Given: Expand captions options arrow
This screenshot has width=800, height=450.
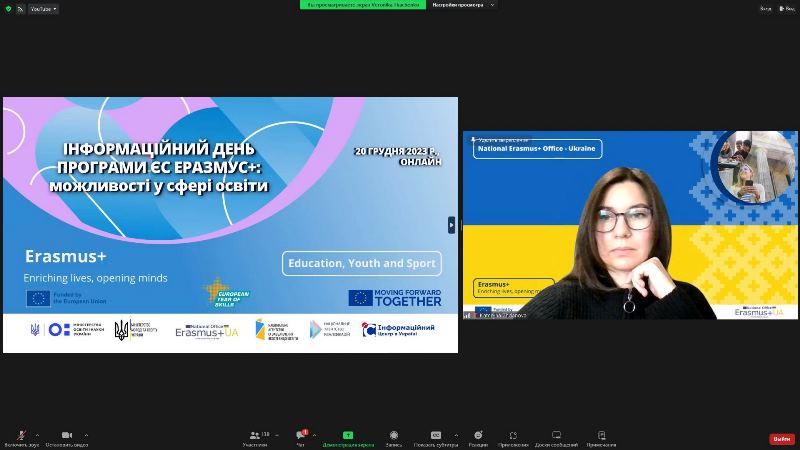Looking at the screenshot, I should point(456,435).
